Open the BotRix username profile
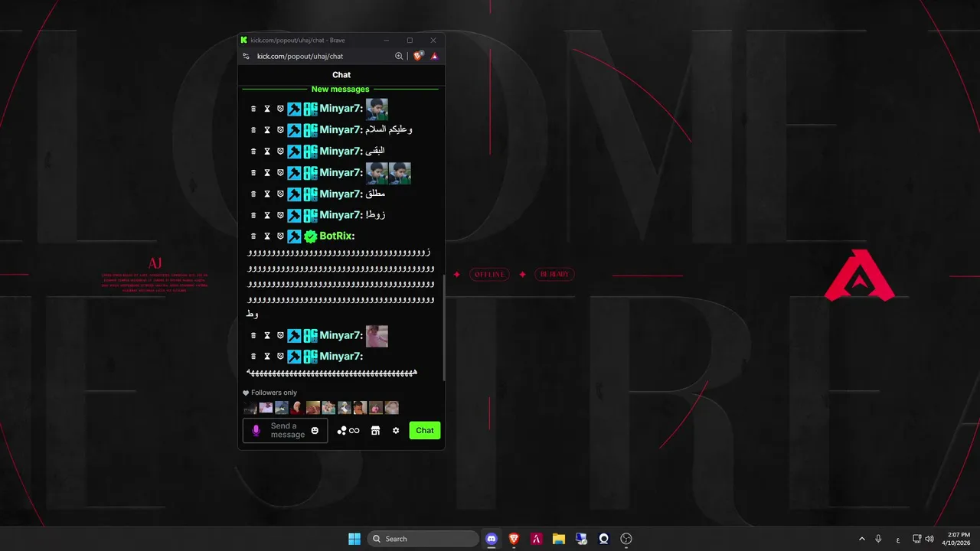The width and height of the screenshot is (980, 551). pos(337,236)
